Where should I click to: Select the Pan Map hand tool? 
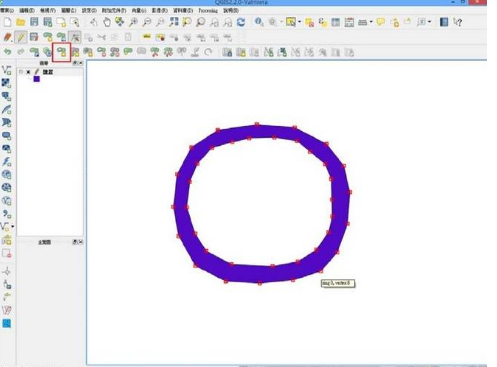107,22
